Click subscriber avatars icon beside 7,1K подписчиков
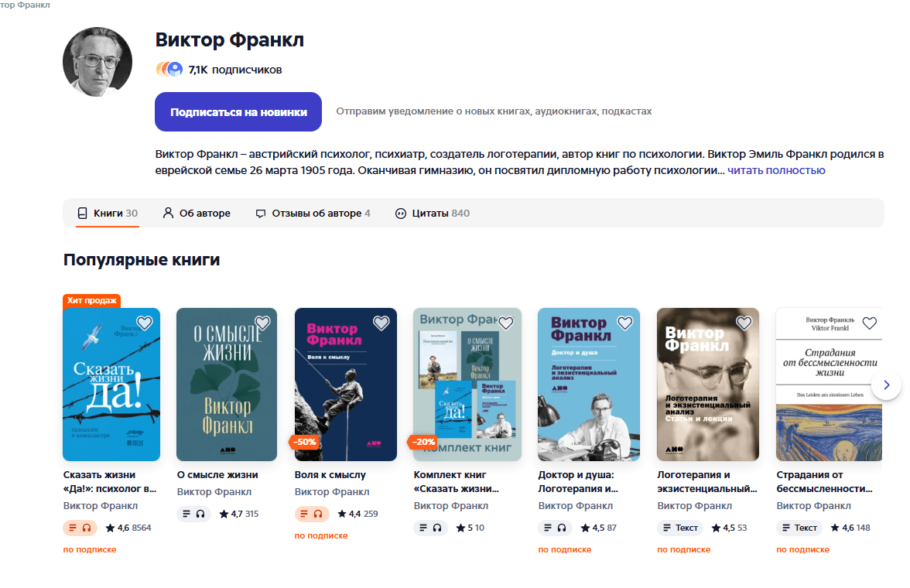 coord(169,70)
